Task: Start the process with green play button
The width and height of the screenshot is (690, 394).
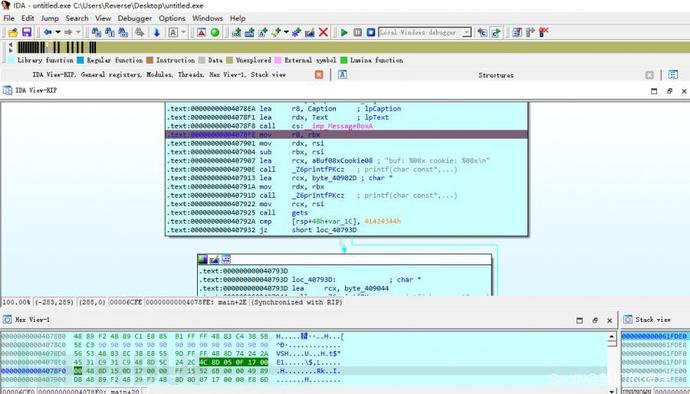Action: point(344,32)
